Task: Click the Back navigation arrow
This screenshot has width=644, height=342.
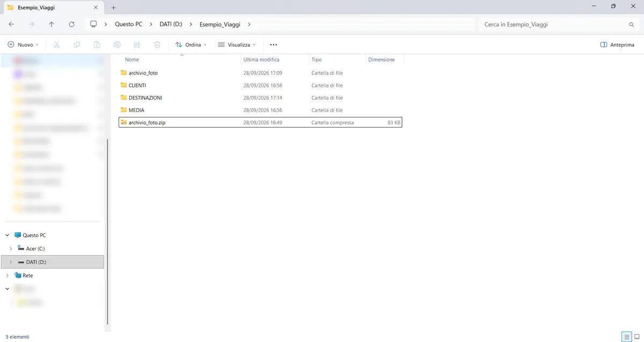Action: 11,25
